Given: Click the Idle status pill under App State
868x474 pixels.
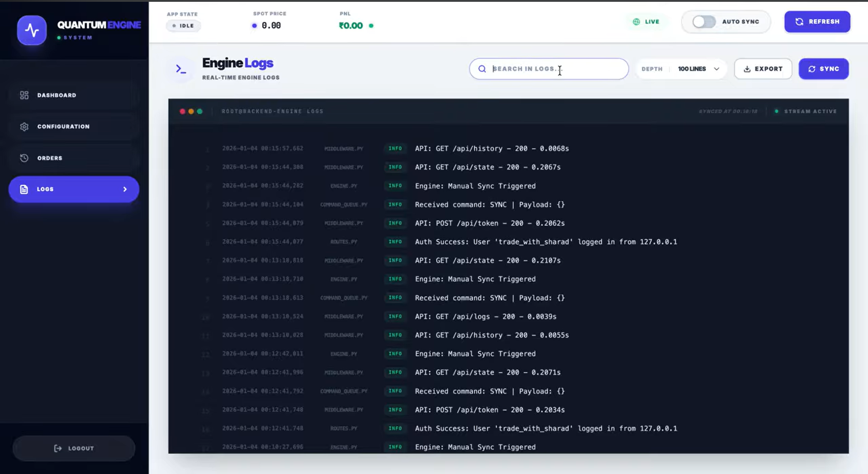Looking at the screenshot, I should (183, 26).
